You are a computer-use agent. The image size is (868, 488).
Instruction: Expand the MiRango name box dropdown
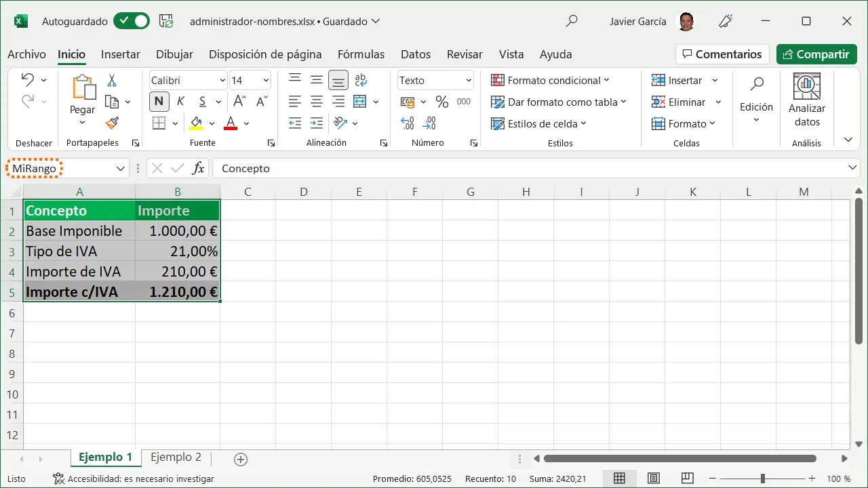119,167
